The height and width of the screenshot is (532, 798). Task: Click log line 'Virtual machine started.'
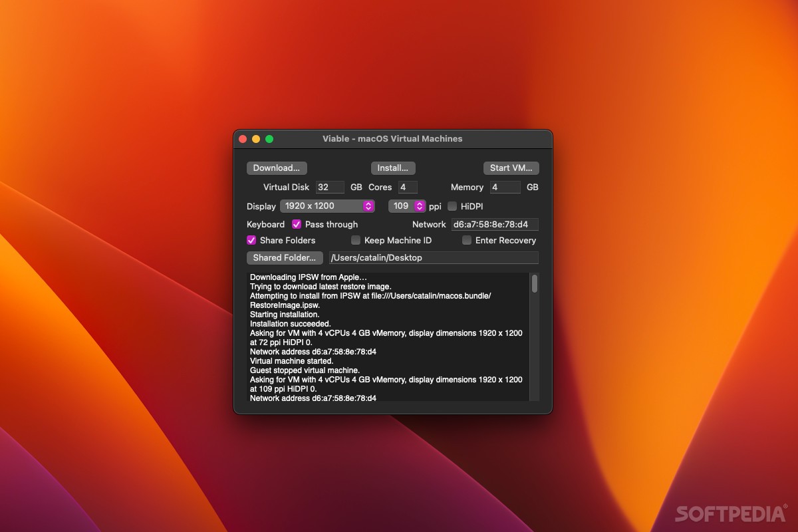[291, 361]
